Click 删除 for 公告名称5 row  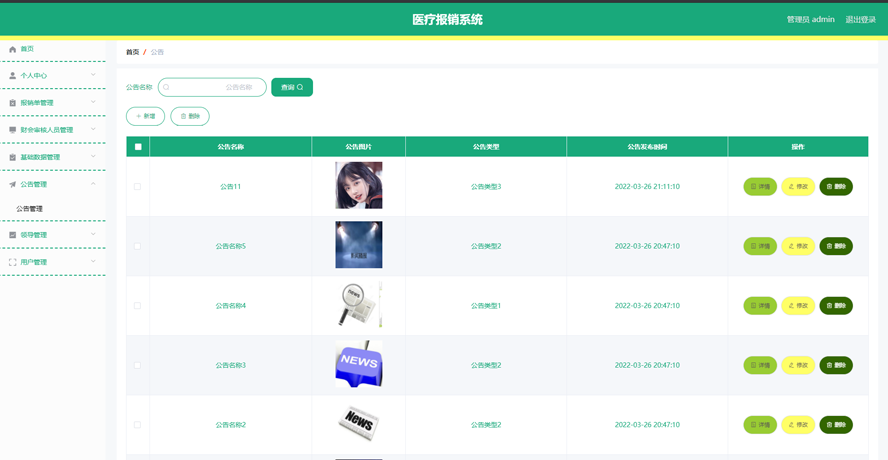coord(836,246)
